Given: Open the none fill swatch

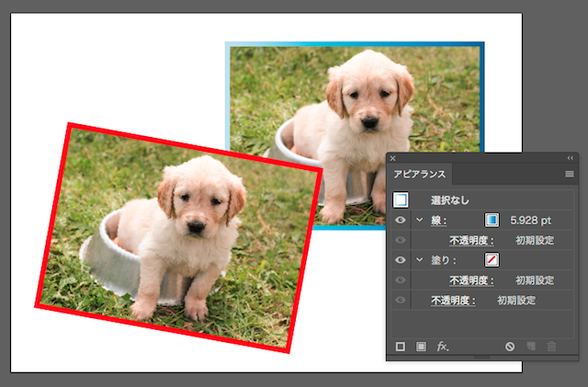Looking at the screenshot, I should pos(492,260).
